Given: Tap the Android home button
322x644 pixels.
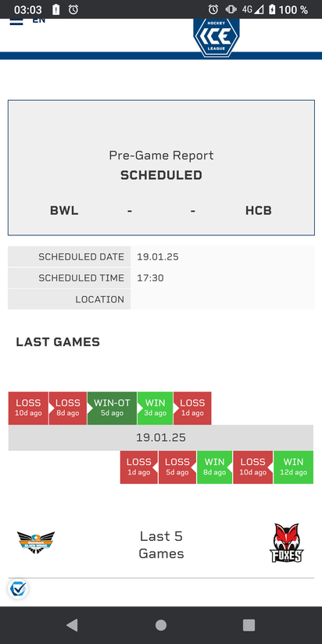Looking at the screenshot, I should [x=161, y=624].
